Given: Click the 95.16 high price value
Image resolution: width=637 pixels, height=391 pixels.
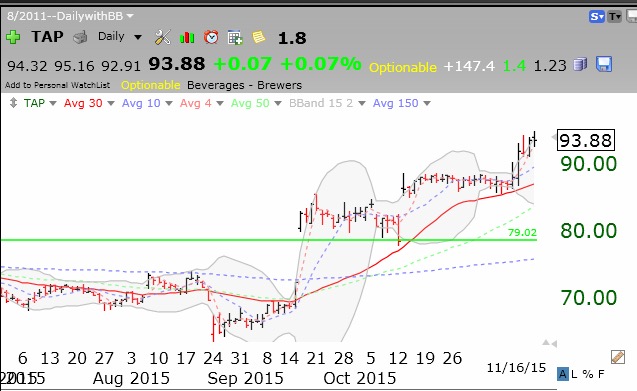Looking at the screenshot, I should (74, 66).
